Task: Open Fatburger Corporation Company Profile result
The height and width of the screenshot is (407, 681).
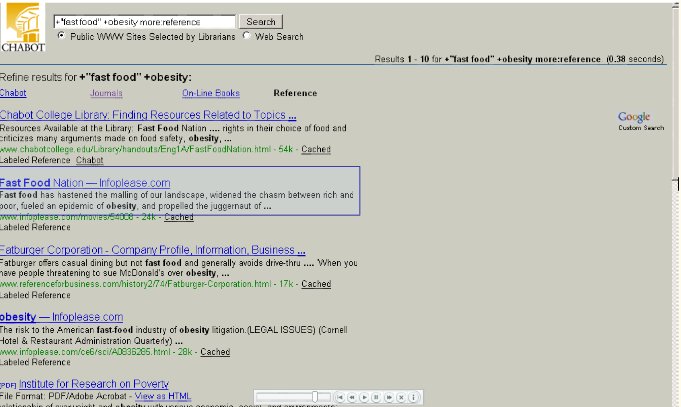Action: pyautogui.click(x=152, y=250)
